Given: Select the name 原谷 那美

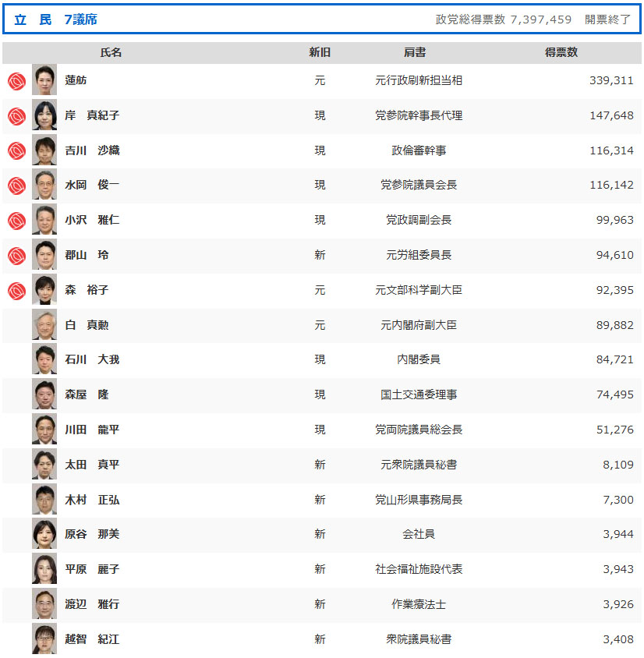Looking at the screenshot, I should click(92, 534).
